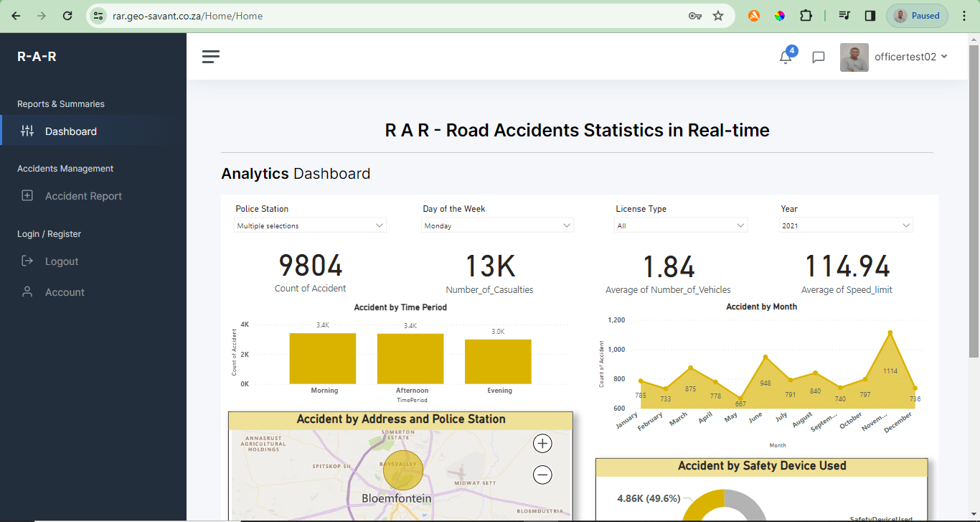Screen dimensions: 980x522
Task: Select Dashboard in the sidebar
Action: [x=70, y=131]
